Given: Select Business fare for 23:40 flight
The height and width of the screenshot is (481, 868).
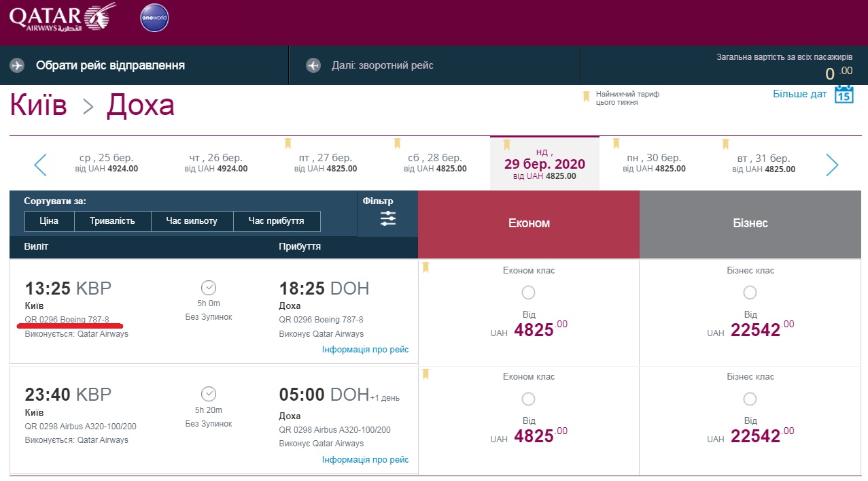Looking at the screenshot, I should click(750, 399).
